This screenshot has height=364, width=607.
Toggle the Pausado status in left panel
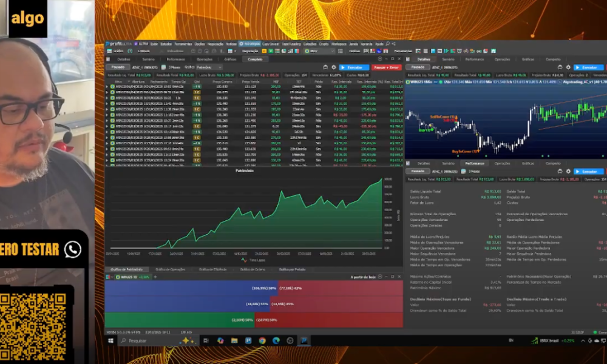tap(119, 67)
